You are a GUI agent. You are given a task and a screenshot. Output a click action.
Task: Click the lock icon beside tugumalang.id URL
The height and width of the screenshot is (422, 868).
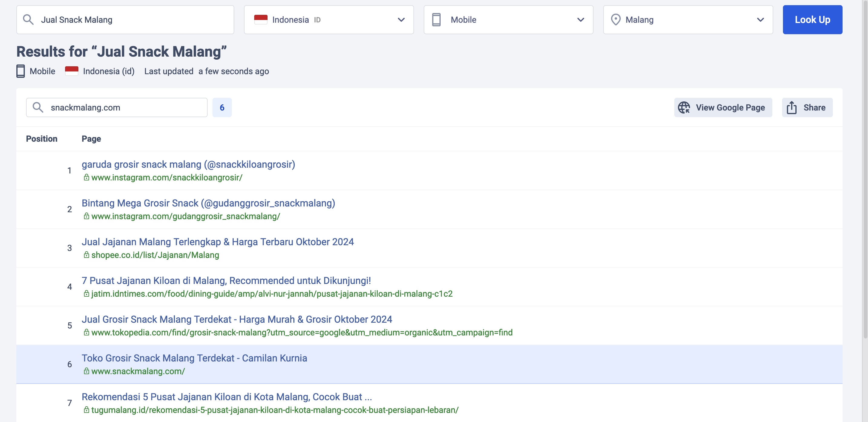pos(87,410)
